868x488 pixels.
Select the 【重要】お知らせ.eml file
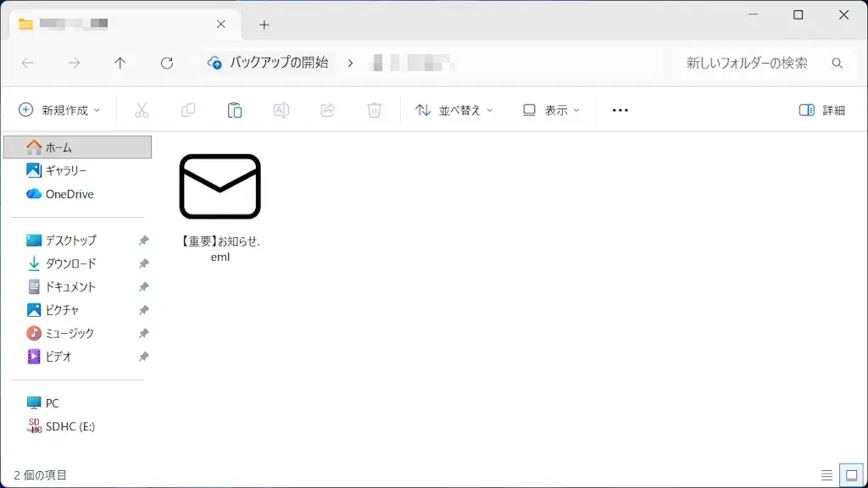point(220,186)
